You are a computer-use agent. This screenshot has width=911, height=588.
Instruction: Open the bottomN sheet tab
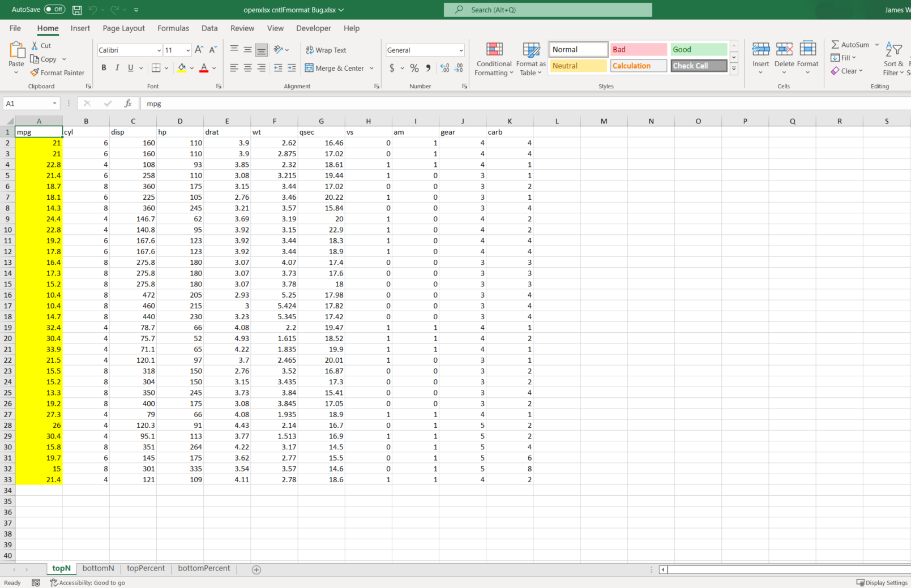point(98,568)
